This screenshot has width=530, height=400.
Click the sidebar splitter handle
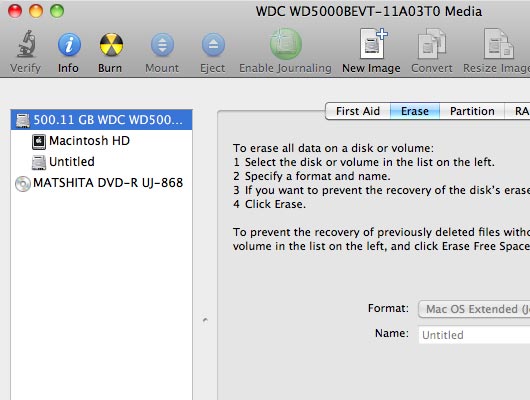click(x=205, y=320)
